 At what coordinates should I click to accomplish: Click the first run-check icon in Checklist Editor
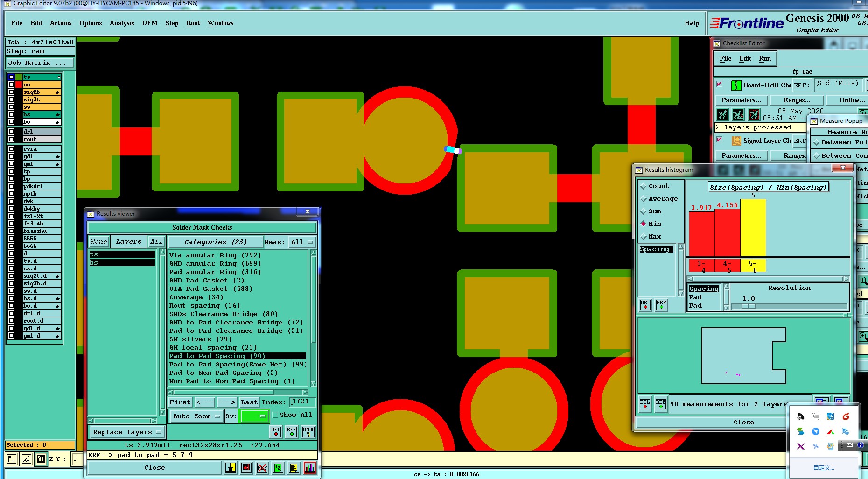click(x=722, y=114)
